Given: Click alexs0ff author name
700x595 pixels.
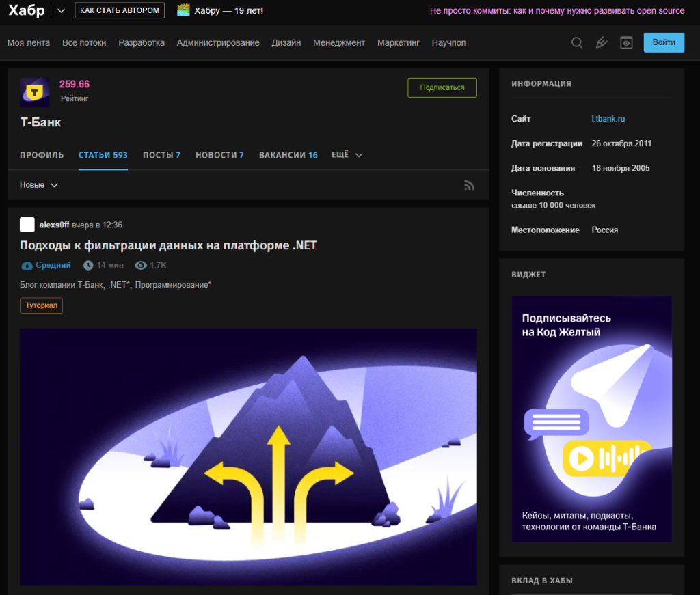Looking at the screenshot, I should [x=54, y=225].
